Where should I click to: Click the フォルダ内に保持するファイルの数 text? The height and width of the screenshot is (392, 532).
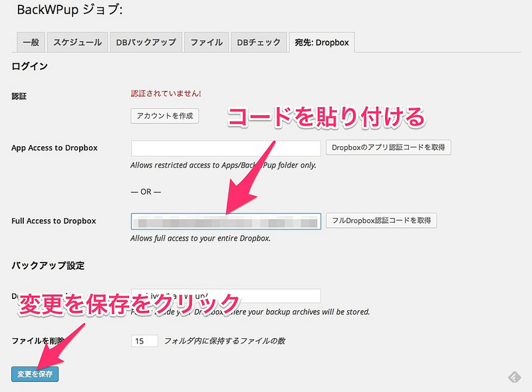(225, 341)
